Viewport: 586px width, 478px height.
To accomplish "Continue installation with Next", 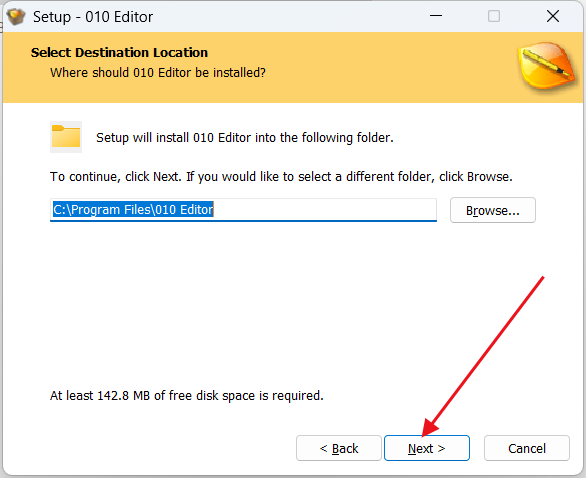I will click(x=427, y=448).
